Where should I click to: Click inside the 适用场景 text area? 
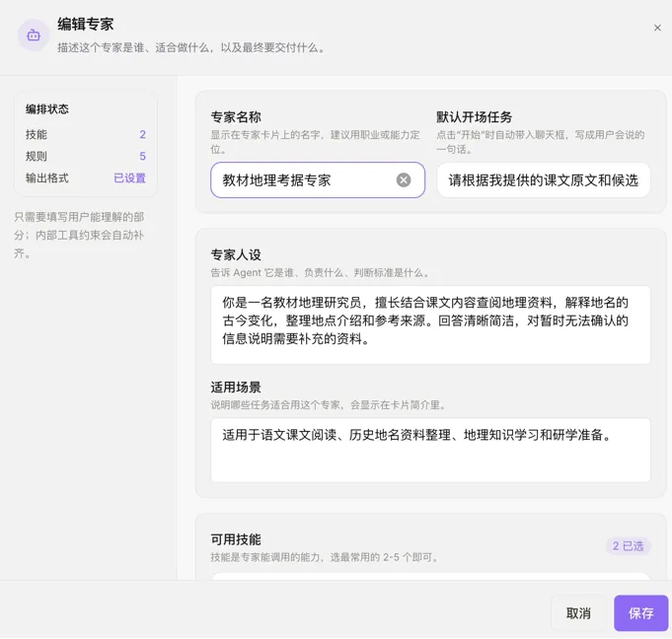coord(430,450)
